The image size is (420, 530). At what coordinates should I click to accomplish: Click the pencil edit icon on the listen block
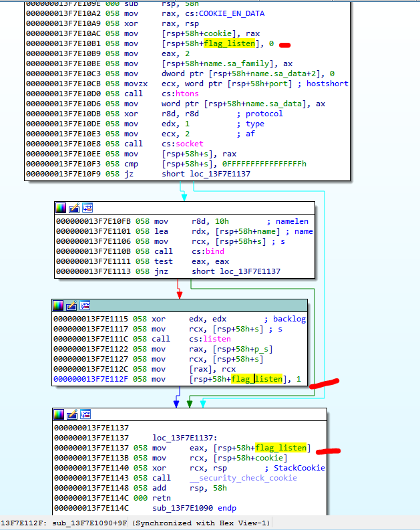coord(73,305)
